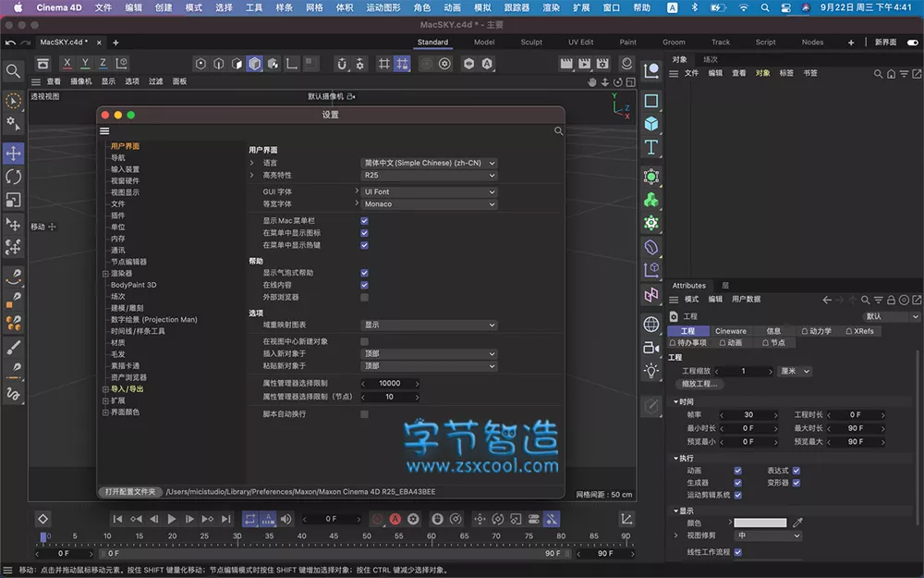924x578 pixels.
Task: Click the 缩放工程 button
Action: (x=699, y=384)
